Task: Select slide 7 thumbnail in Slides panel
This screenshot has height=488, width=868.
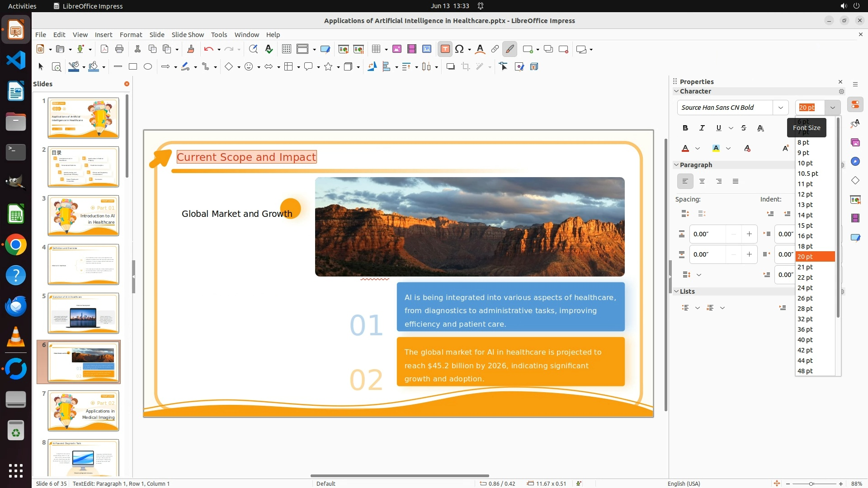Action: point(83,410)
